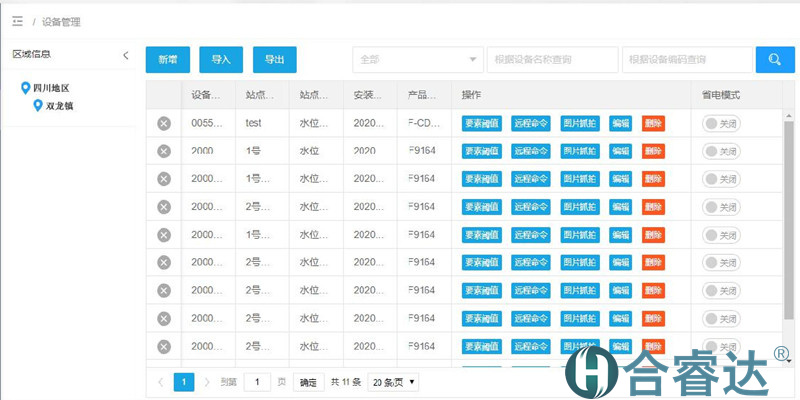Click the location pin icon next to 四川地区
Viewport: 800px width, 400px height.
pos(26,88)
